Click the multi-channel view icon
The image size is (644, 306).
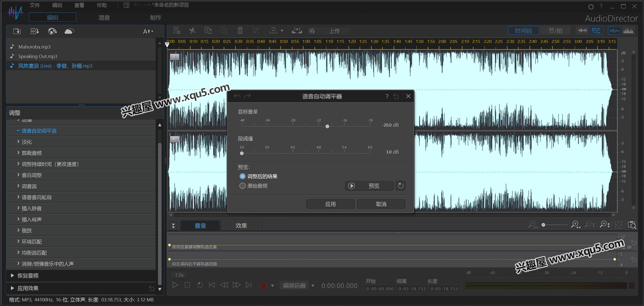(596, 31)
